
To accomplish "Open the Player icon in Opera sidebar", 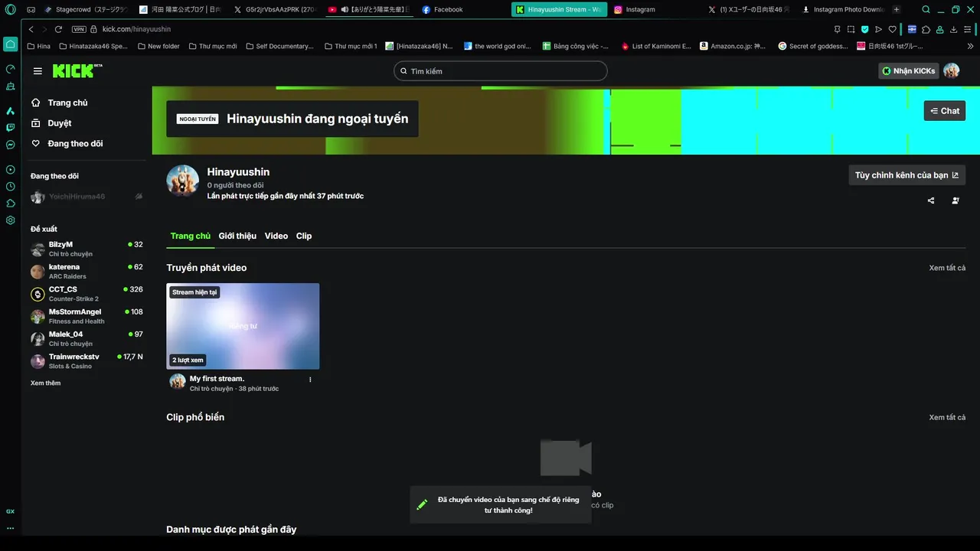I will pyautogui.click(x=10, y=170).
